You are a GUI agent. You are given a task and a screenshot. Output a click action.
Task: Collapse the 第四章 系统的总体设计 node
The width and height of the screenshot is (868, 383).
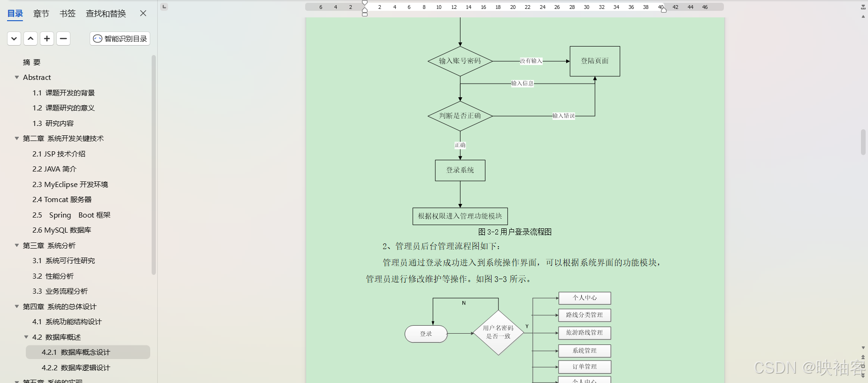point(17,306)
